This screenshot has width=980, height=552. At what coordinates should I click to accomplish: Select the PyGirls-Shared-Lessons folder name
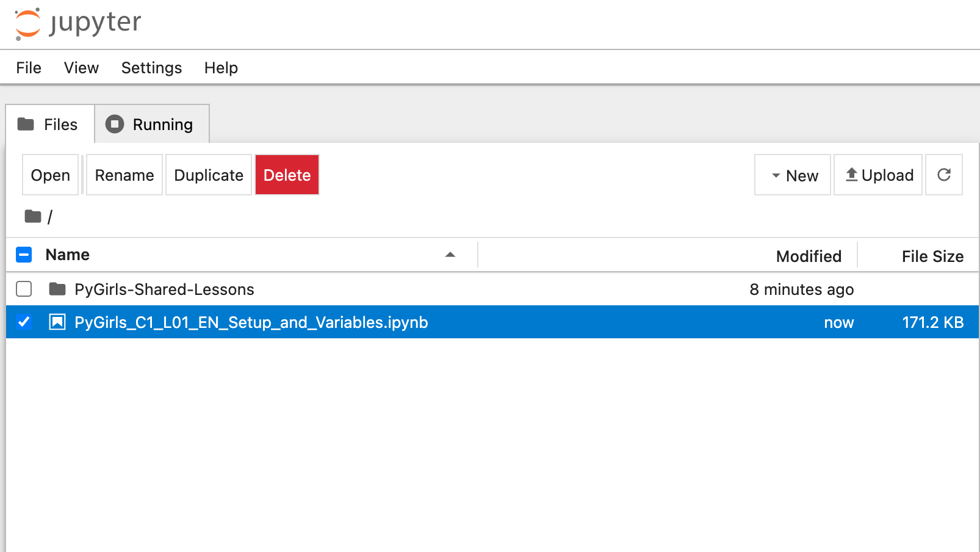click(x=164, y=289)
